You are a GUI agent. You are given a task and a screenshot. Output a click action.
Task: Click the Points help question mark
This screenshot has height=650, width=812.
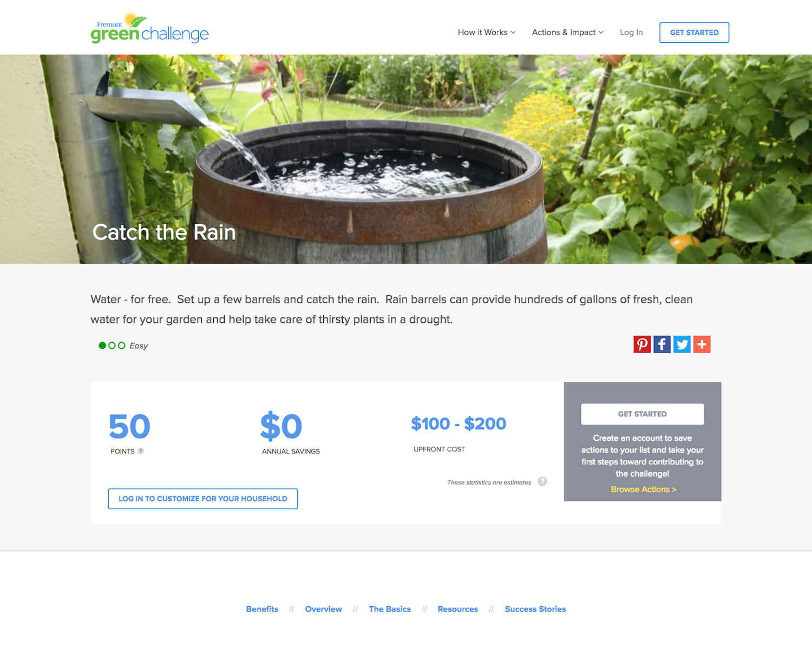141,451
